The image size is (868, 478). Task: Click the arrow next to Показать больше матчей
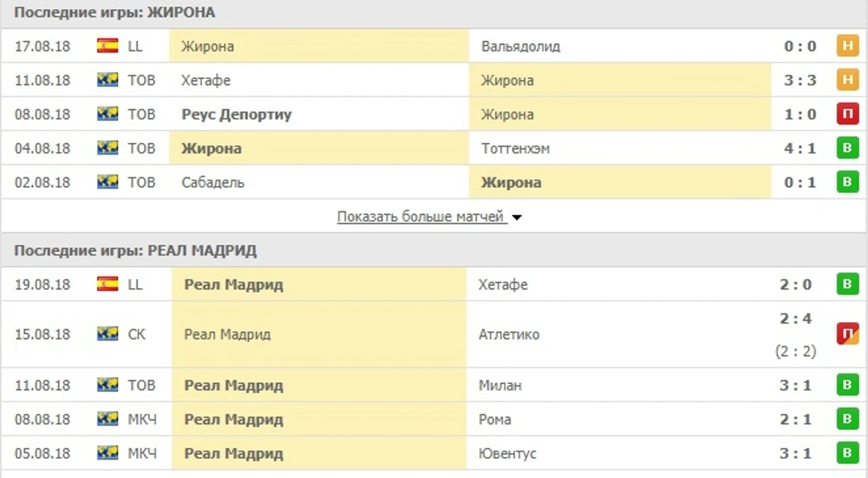point(517,218)
